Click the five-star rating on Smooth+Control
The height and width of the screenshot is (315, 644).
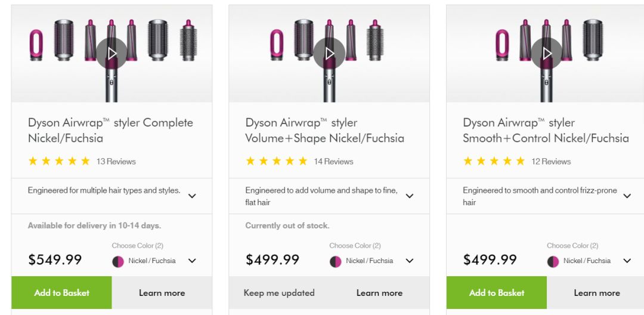pos(494,161)
